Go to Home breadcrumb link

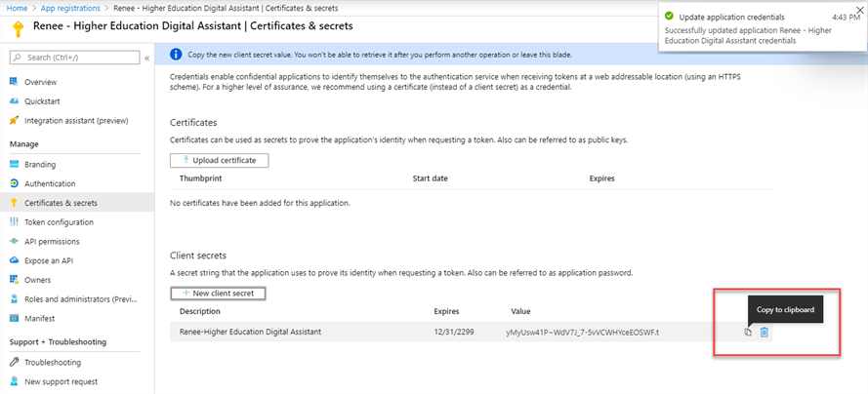(x=16, y=8)
